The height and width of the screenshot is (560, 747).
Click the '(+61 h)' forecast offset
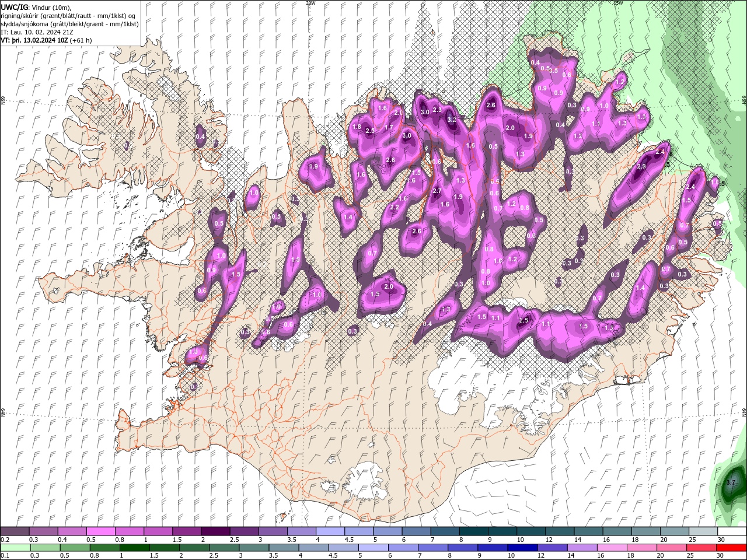[x=81, y=40]
